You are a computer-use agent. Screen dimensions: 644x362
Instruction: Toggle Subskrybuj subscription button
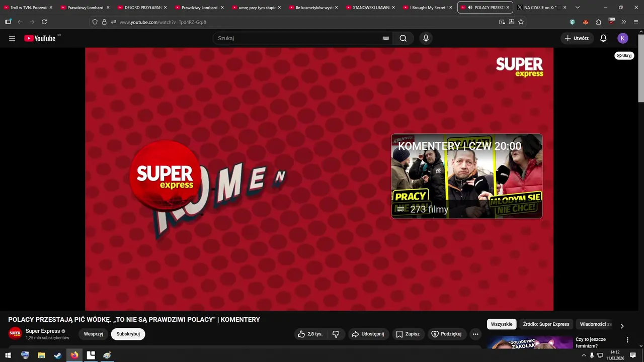point(128,334)
